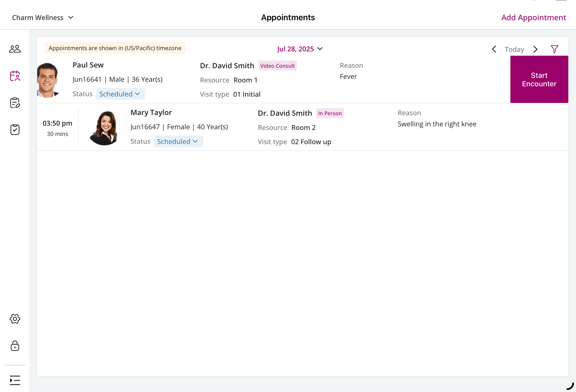Click the lock icon in the sidebar

point(15,346)
